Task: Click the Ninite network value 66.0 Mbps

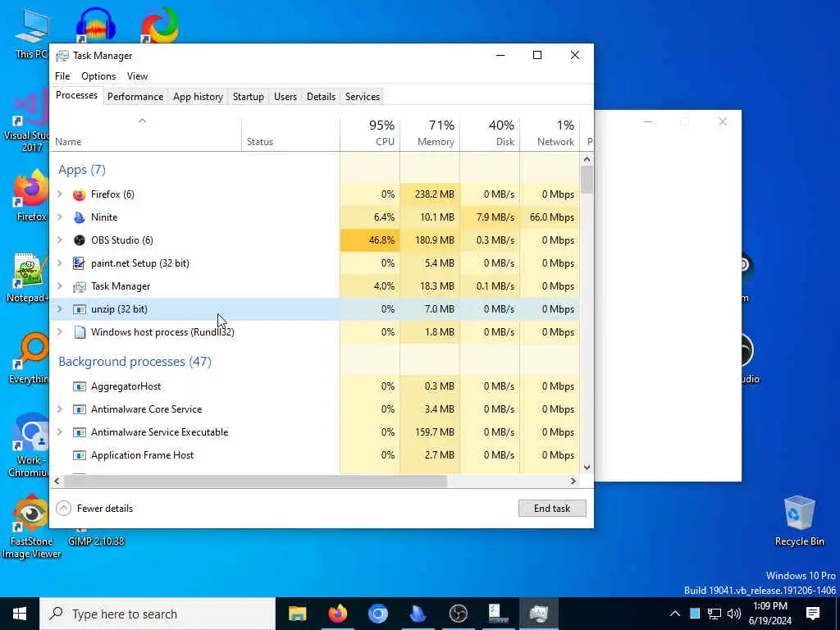Action: pyautogui.click(x=552, y=217)
